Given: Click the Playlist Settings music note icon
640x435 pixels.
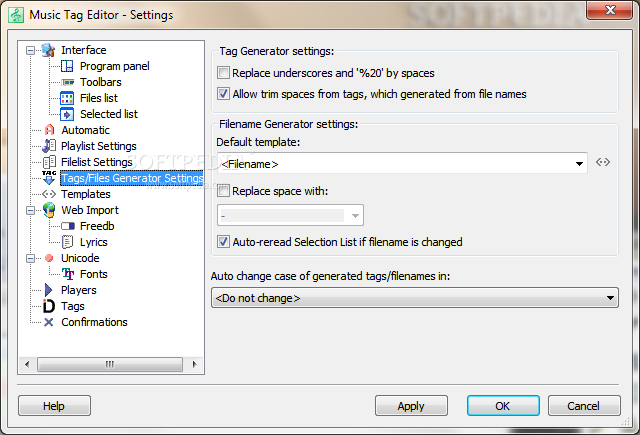Looking at the screenshot, I should coord(49,146).
